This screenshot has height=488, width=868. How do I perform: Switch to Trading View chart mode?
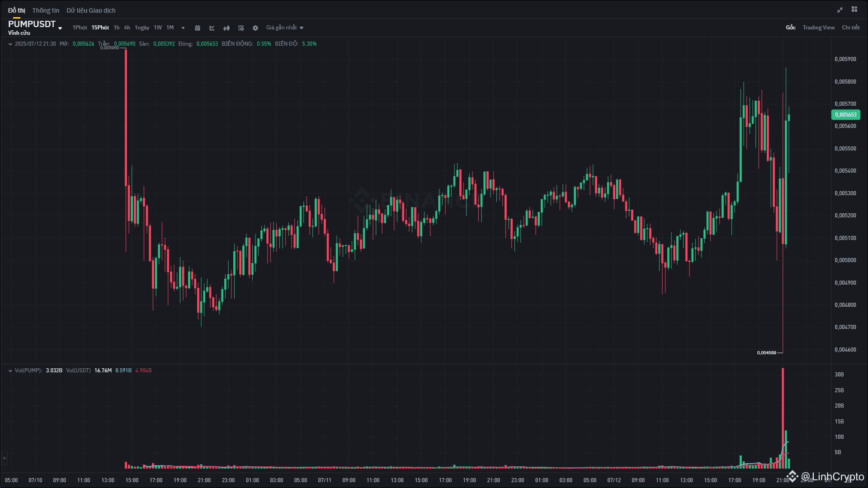[819, 28]
